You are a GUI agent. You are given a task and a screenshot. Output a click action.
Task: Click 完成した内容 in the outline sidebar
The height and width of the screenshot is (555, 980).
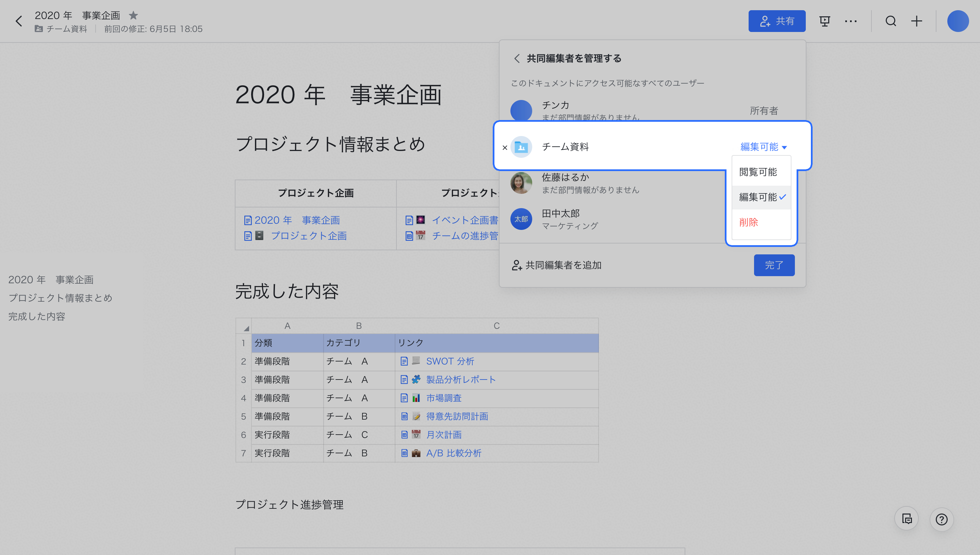[37, 316]
